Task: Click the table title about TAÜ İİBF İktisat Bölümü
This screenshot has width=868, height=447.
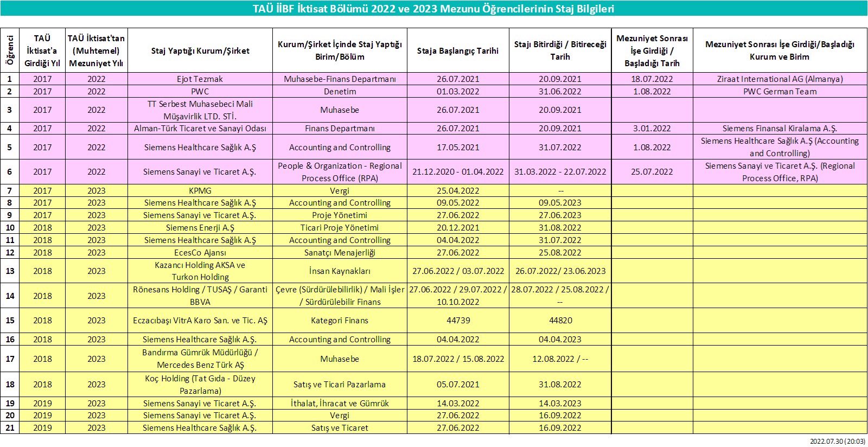Action: (x=433, y=9)
